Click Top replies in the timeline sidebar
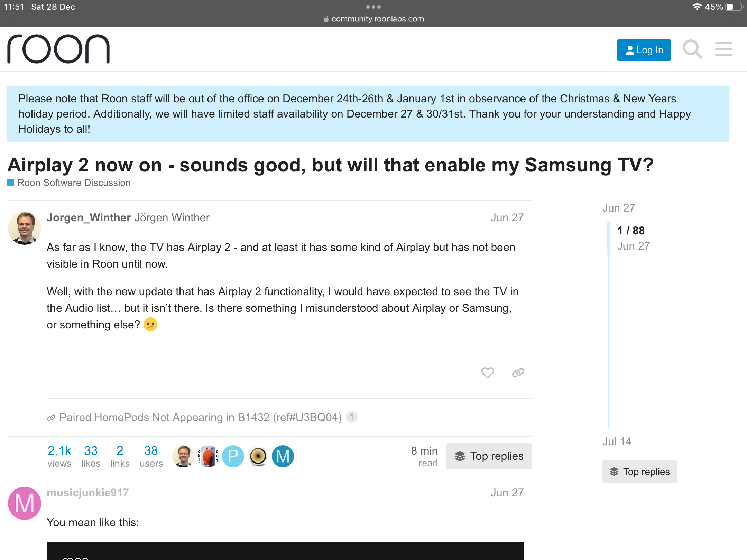The image size is (747, 560). point(639,472)
